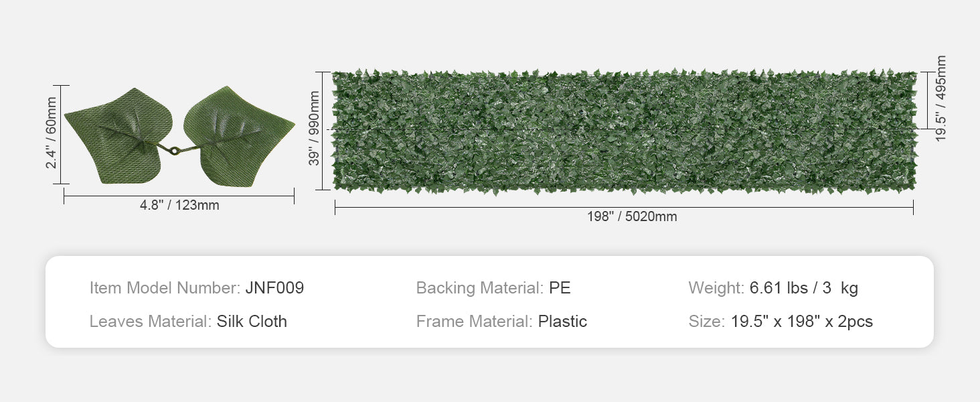Select the JNF009 model number value
This screenshot has height=402, width=980.
(x=274, y=288)
